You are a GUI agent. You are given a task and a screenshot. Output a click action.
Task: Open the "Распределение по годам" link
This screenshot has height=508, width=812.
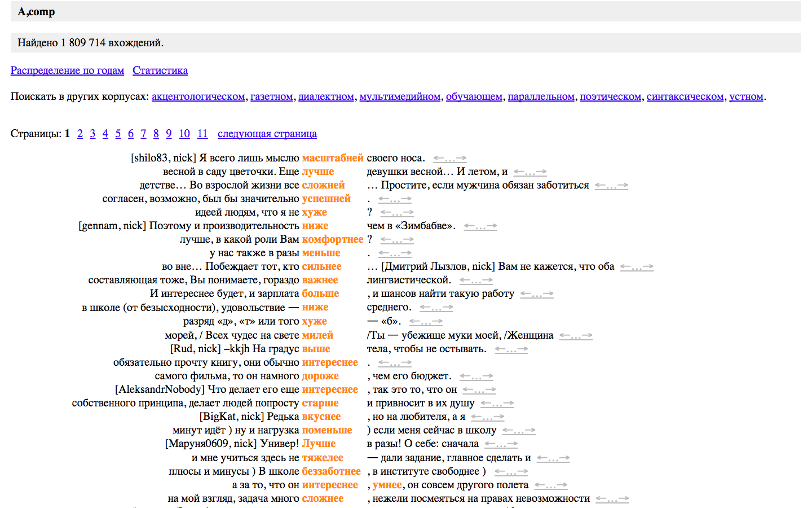click(x=67, y=71)
